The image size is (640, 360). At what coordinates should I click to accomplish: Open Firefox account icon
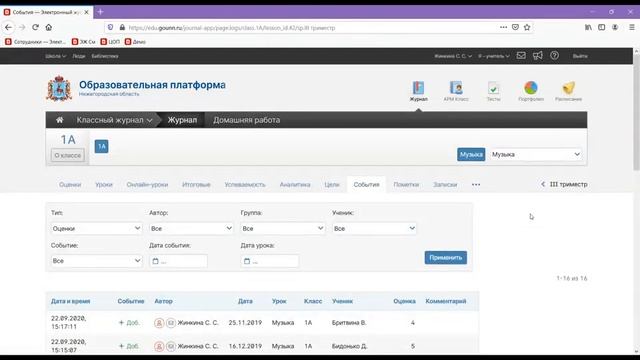[x=615, y=27]
